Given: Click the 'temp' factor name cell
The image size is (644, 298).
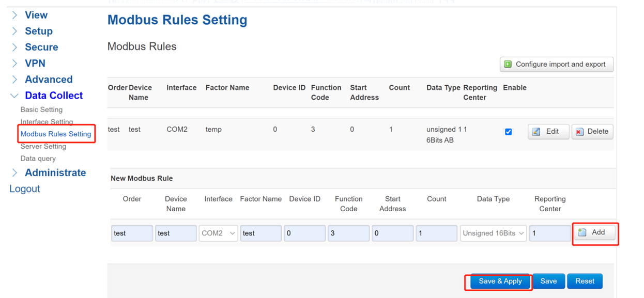Looking at the screenshot, I should pyautogui.click(x=213, y=130).
